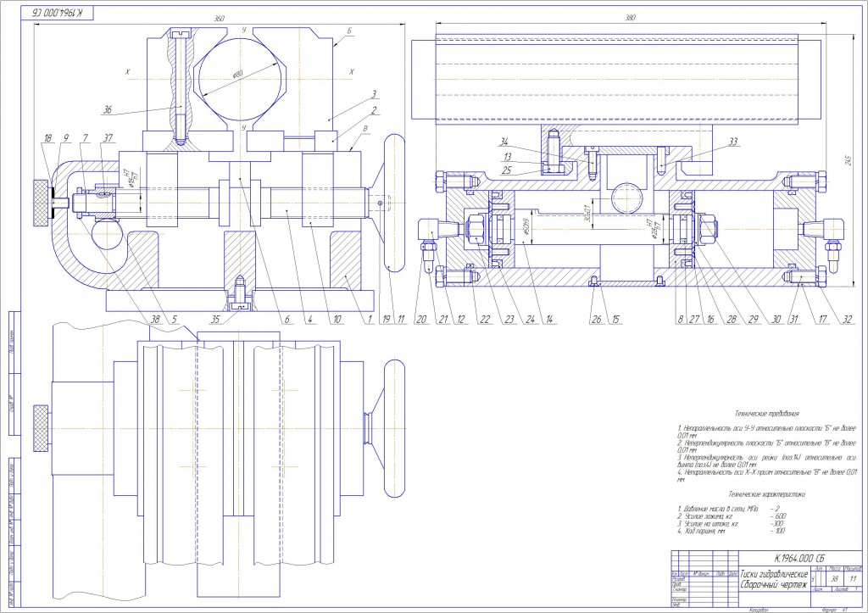This screenshot has width=868, height=613.
Task: Click part callout number 24
Action: (x=531, y=320)
